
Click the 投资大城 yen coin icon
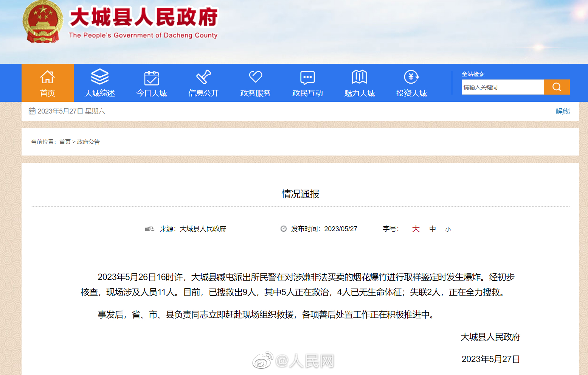pos(411,77)
